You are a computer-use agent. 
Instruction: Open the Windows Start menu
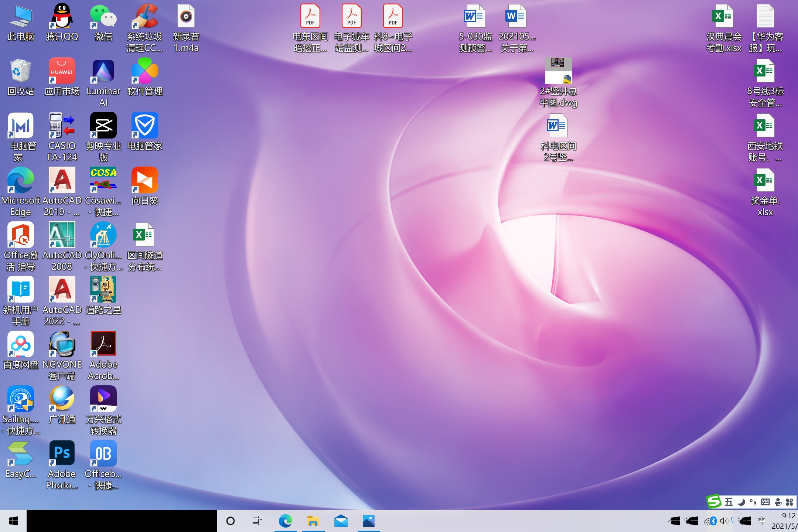(13, 521)
